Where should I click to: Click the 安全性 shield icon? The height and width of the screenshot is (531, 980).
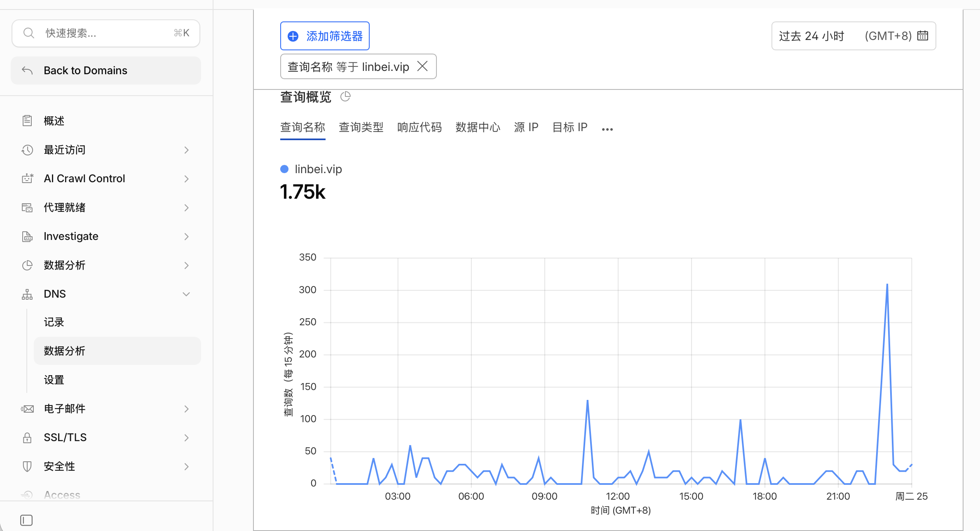(x=27, y=466)
